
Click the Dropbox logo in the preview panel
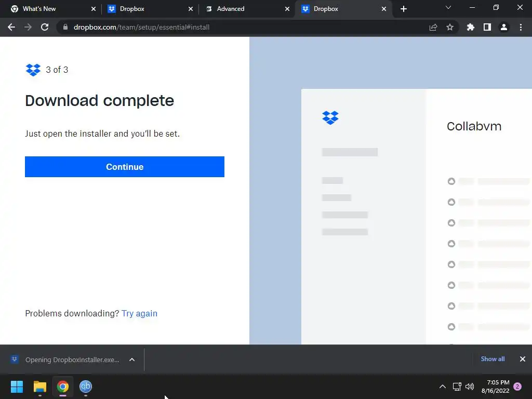click(330, 118)
